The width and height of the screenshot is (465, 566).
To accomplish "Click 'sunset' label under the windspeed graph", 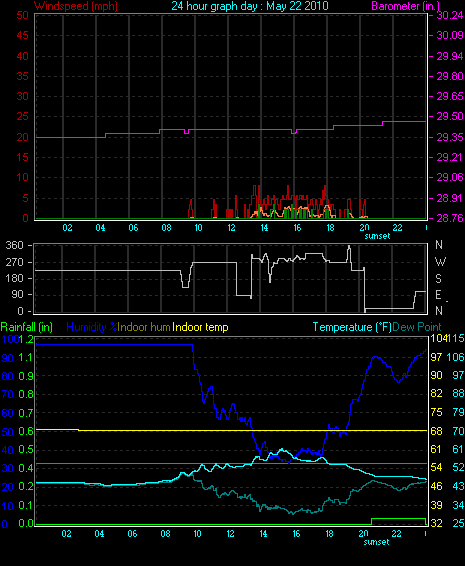I will pos(377,236).
